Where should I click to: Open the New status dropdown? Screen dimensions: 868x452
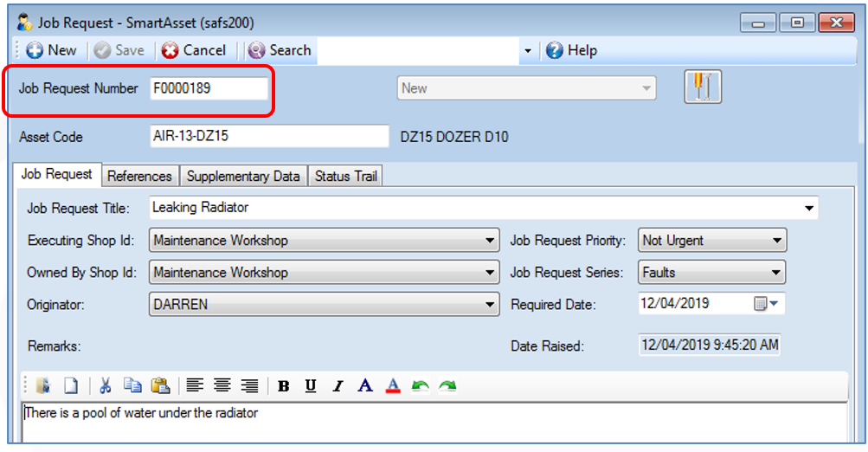pos(526,88)
